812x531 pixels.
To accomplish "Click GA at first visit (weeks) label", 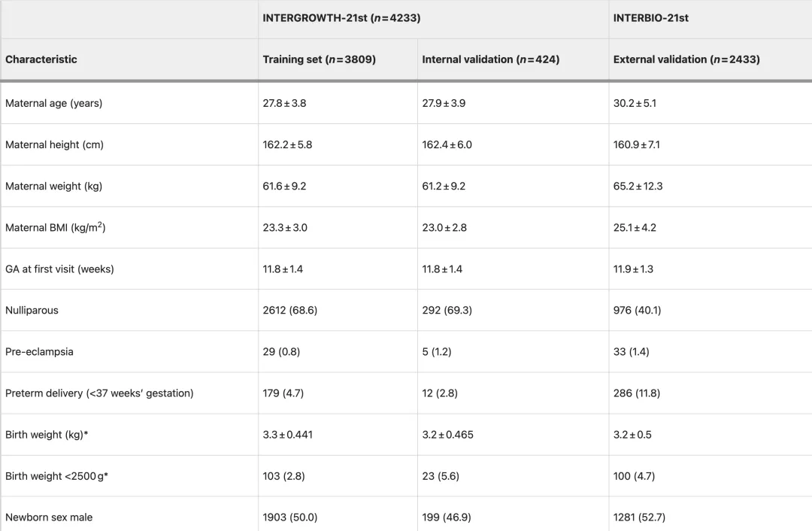I will coord(59,269).
